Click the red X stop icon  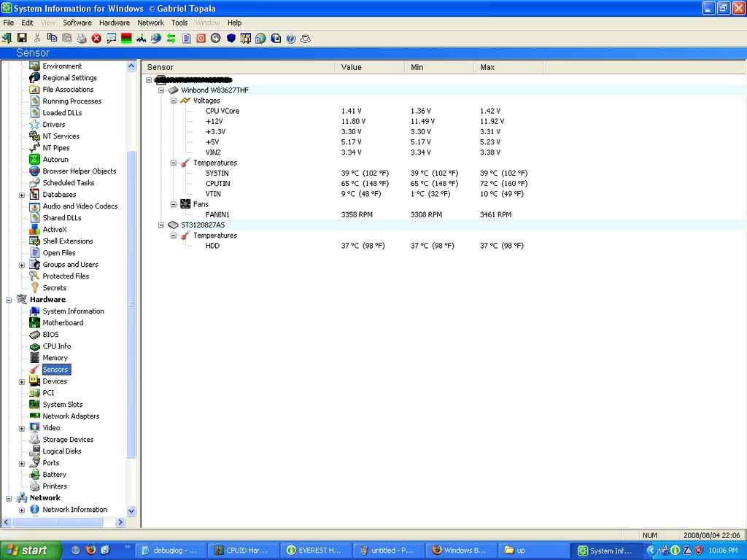(96, 38)
